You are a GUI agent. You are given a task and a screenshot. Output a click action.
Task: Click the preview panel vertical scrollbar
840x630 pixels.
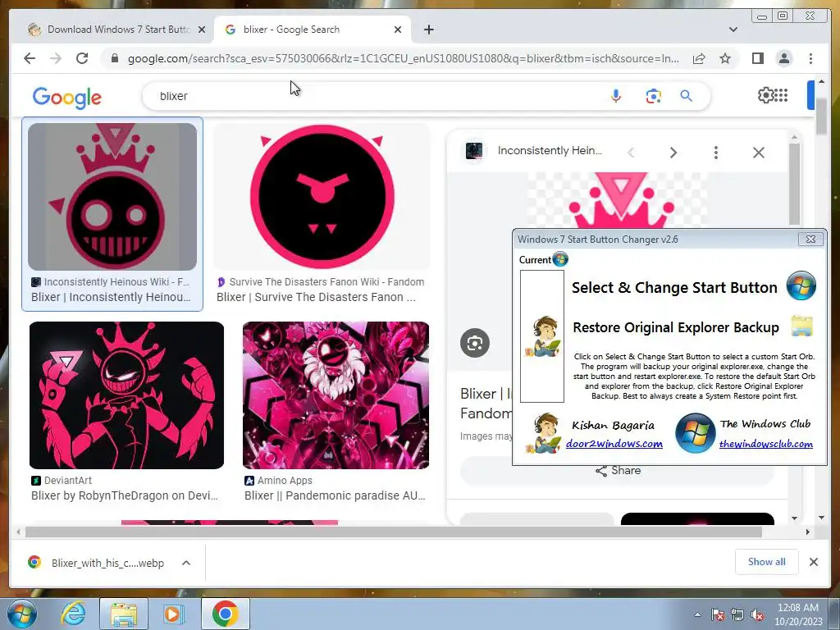click(794, 182)
